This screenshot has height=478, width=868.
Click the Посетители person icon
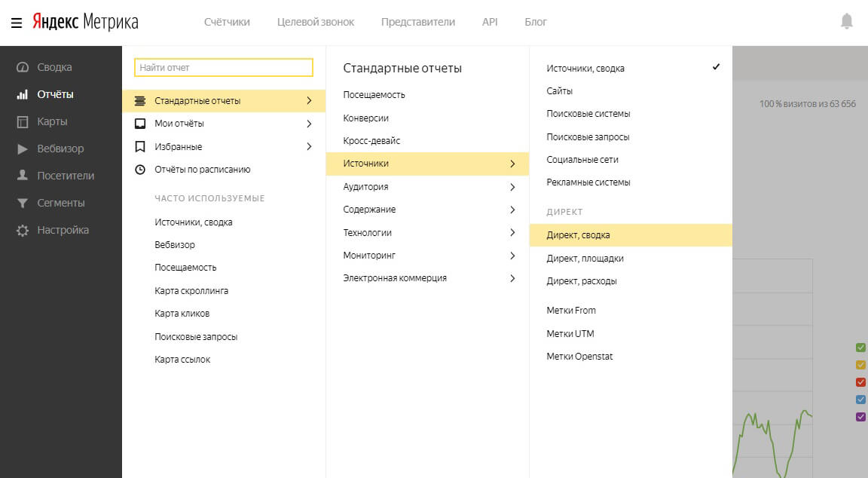point(23,176)
